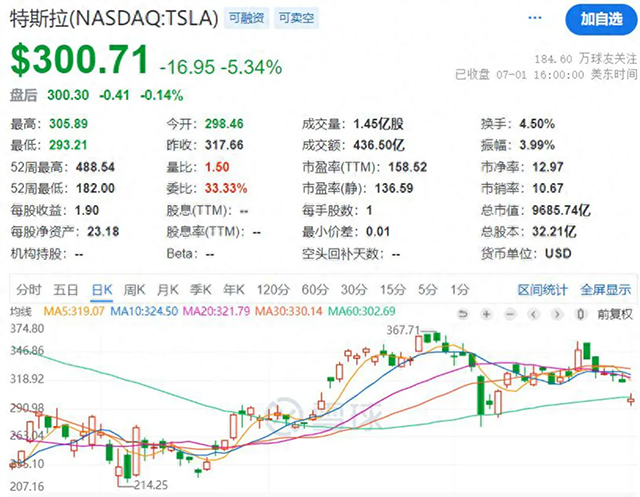Click the 加自选 add-to-watchlist button

(x=601, y=19)
